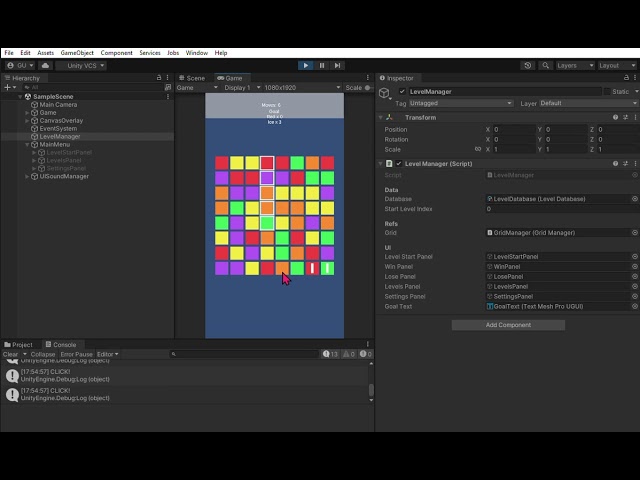Open Undo History icon in toolbar
This screenshot has width=640, height=480.
[x=528, y=65]
